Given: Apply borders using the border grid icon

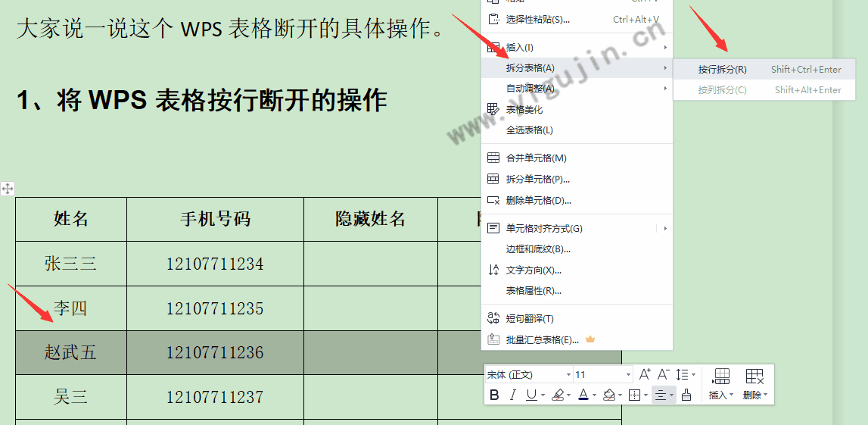Looking at the screenshot, I should [635, 395].
